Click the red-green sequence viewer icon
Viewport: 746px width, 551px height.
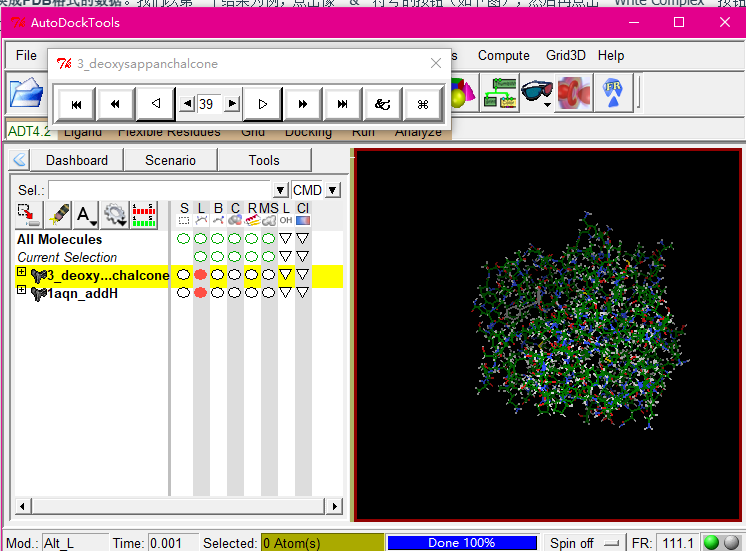(145, 214)
